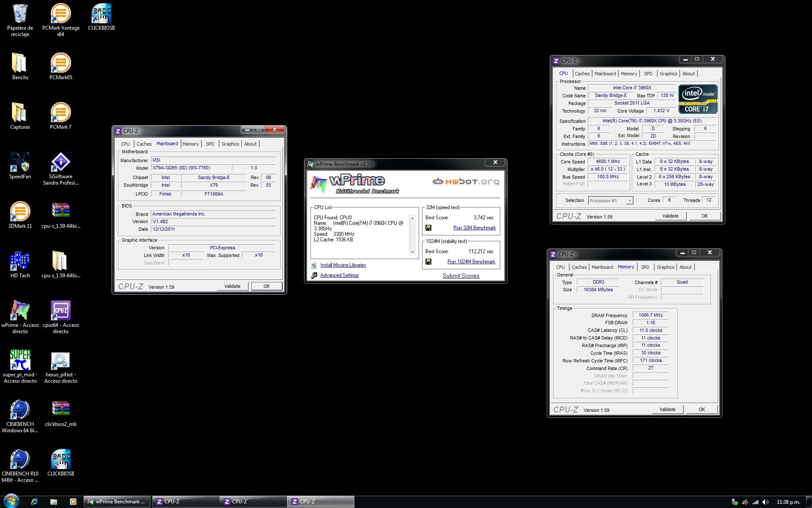
Task: Select the cpu-z_1.59-64bit folder icon
Action: pyautogui.click(x=60, y=265)
